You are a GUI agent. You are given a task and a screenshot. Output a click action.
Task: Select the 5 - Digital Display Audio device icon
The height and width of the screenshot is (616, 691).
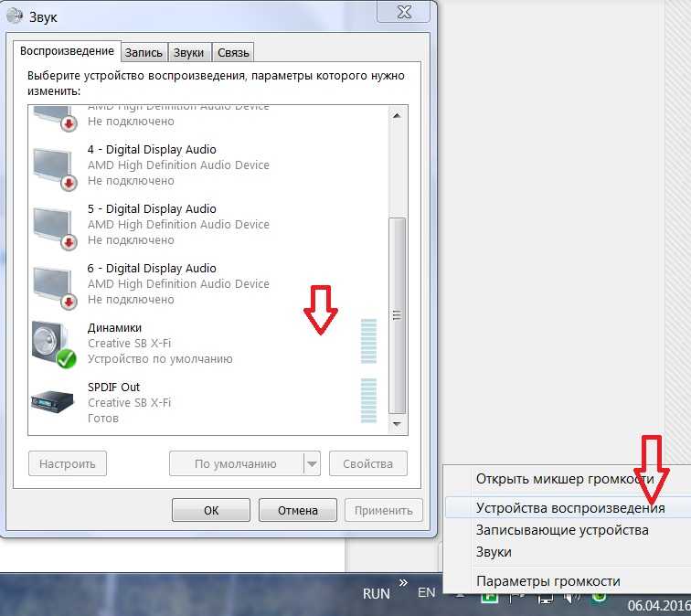pos(55,228)
